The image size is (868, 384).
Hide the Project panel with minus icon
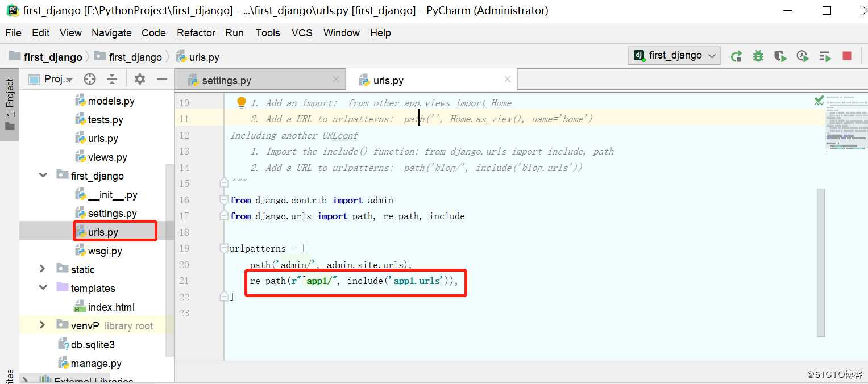162,79
